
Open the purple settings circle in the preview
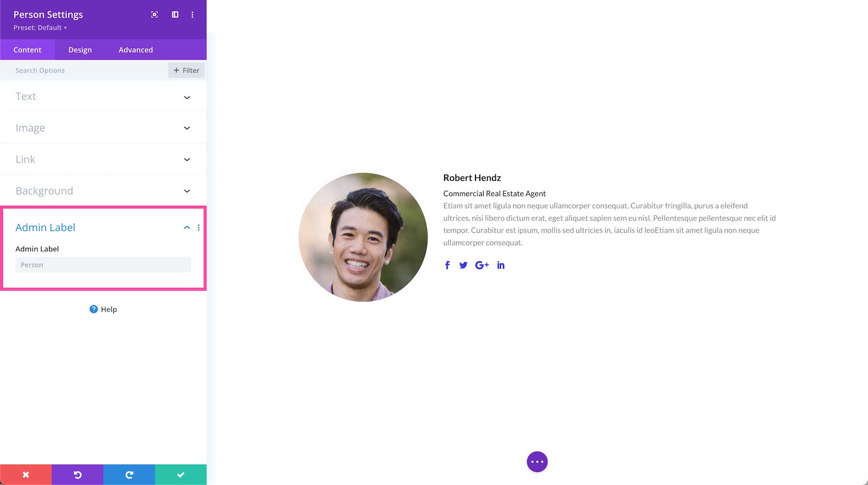coord(537,461)
